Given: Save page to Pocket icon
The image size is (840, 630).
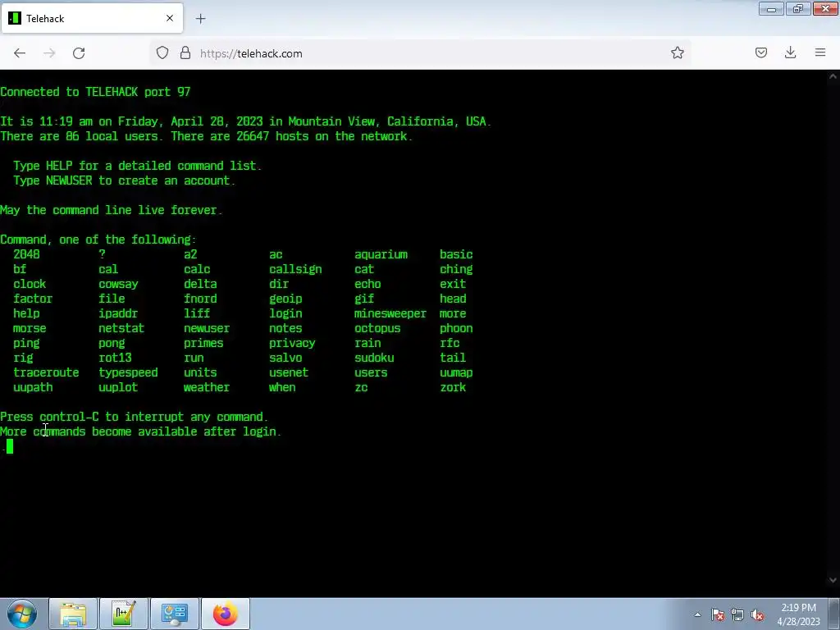Looking at the screenshot, I should 760,52.
